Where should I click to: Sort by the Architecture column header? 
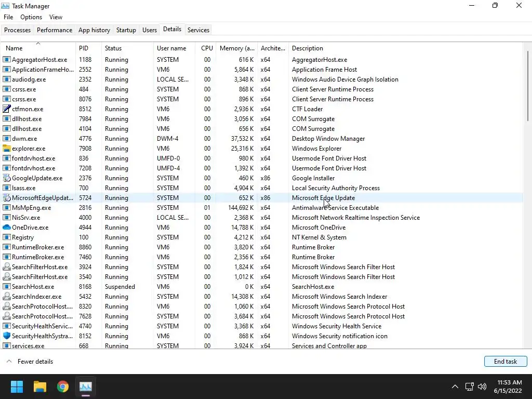coord(273,48)
